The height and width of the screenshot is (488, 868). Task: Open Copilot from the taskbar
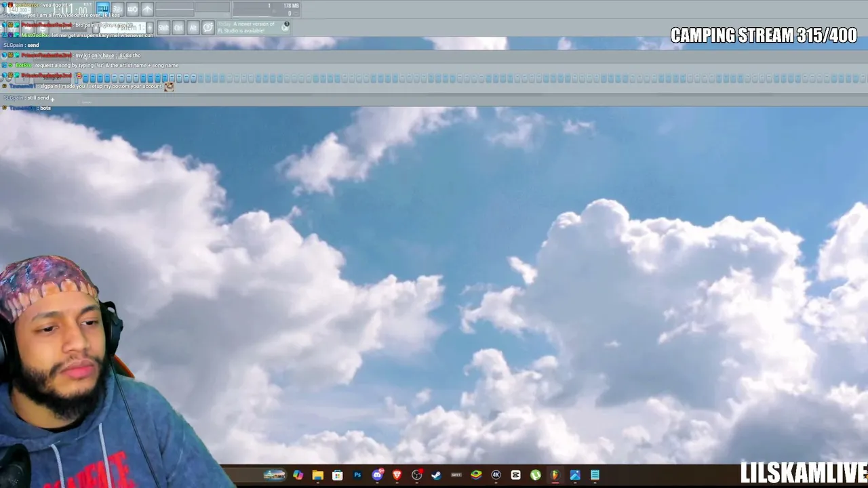tap(298, 475)
